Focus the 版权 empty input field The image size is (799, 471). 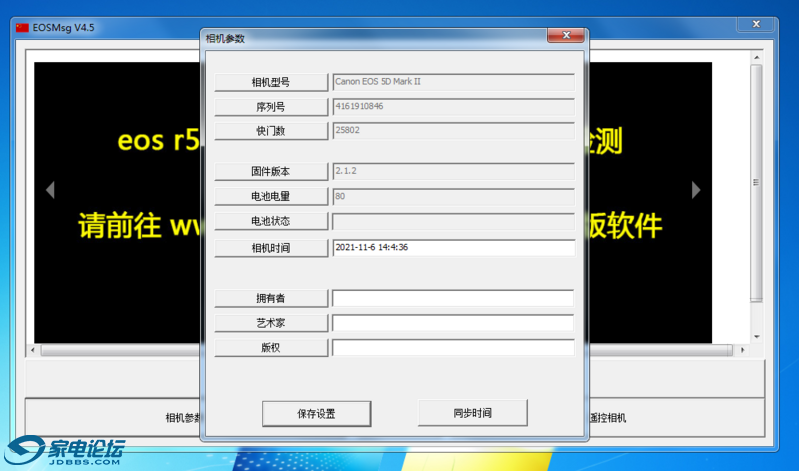pyautogui.click(x=453, y=348)
